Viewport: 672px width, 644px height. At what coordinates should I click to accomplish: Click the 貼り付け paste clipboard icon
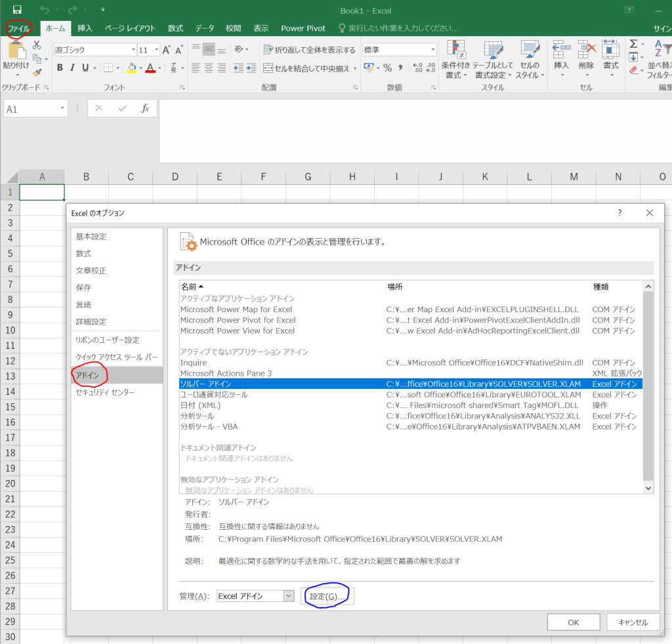(16, 50)
